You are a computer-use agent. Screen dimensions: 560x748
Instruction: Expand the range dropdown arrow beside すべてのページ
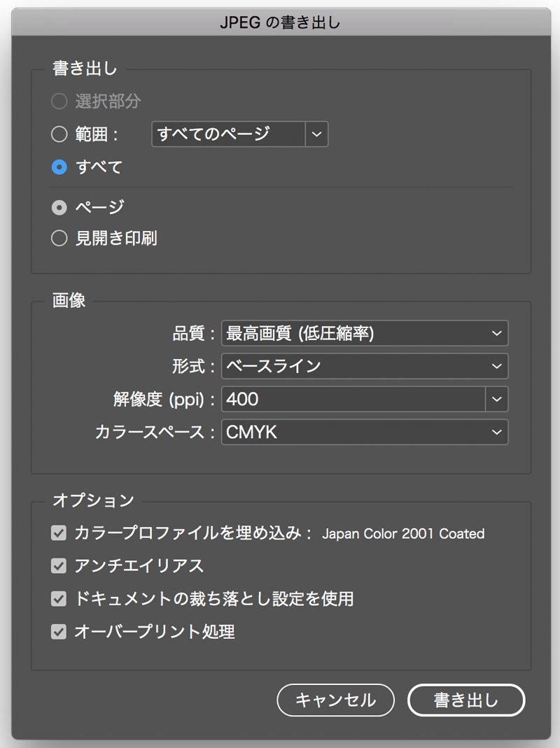pos(317,134)
